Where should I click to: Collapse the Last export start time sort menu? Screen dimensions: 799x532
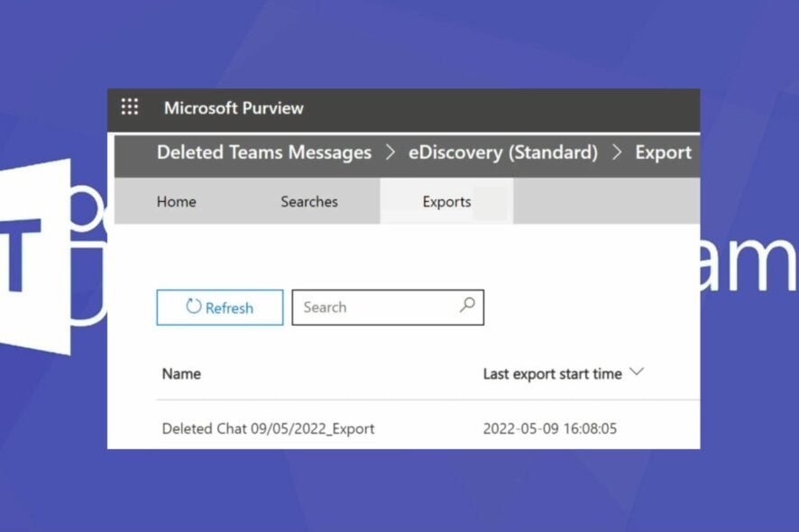point(638,372)
